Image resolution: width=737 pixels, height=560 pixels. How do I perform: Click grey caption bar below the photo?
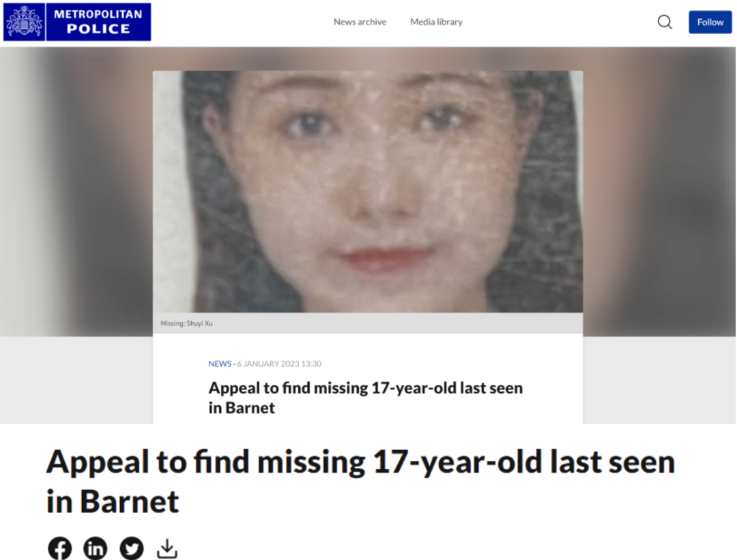coord(368,323)
